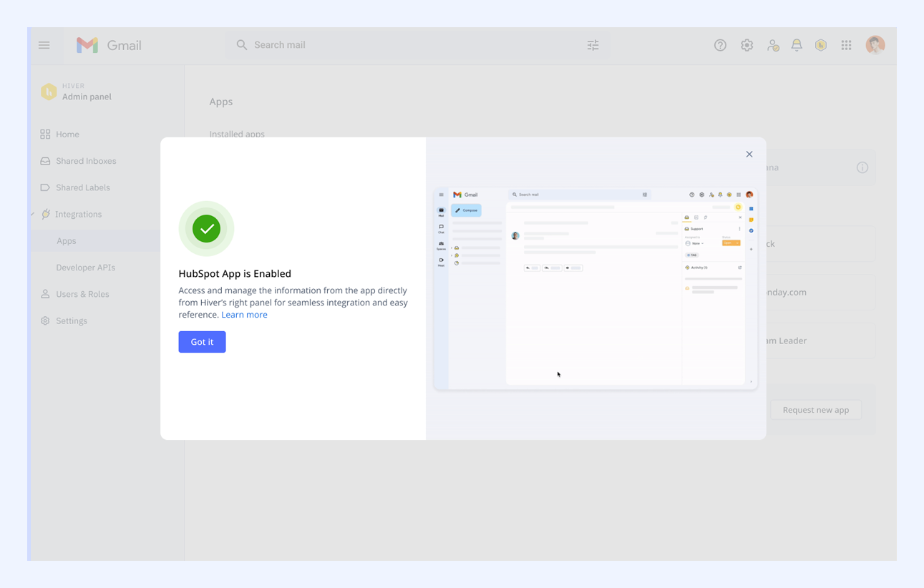Click the "Installed apps" label
This screenshot has width=924, height=588.
pos(237,134)
